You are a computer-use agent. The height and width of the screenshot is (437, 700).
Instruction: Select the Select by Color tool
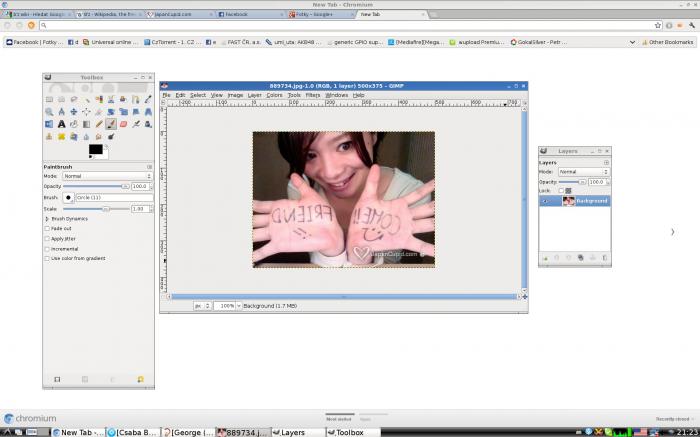(x=99, y=99)
